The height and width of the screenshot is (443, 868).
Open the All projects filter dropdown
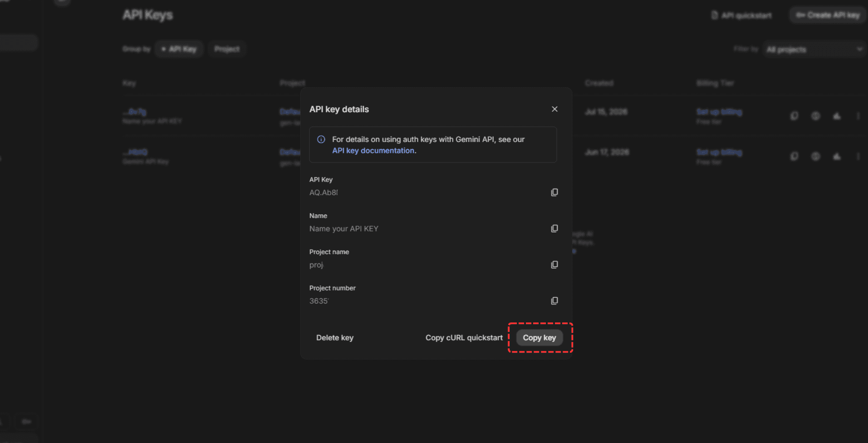pos(814,49)
